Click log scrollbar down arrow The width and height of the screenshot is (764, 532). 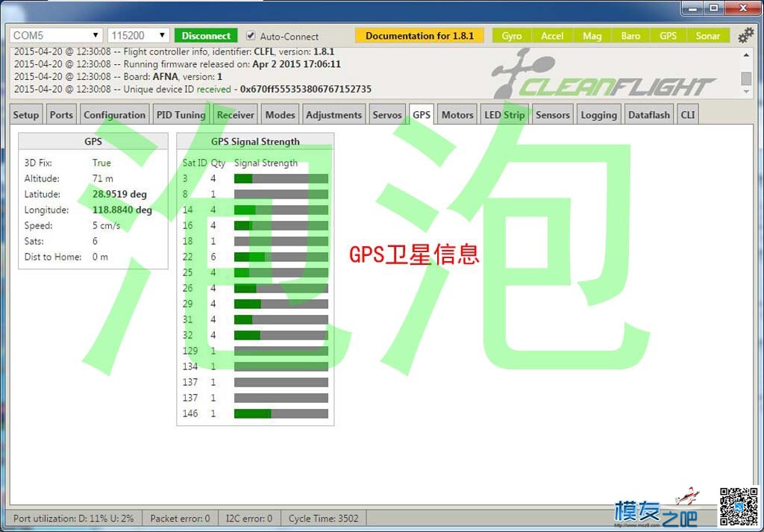(x=746, y=92)
